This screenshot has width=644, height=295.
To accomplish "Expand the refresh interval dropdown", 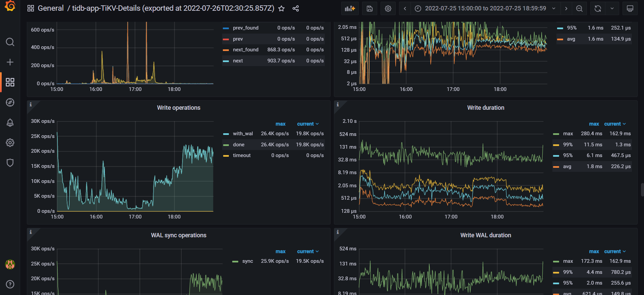I will [612, 8].
